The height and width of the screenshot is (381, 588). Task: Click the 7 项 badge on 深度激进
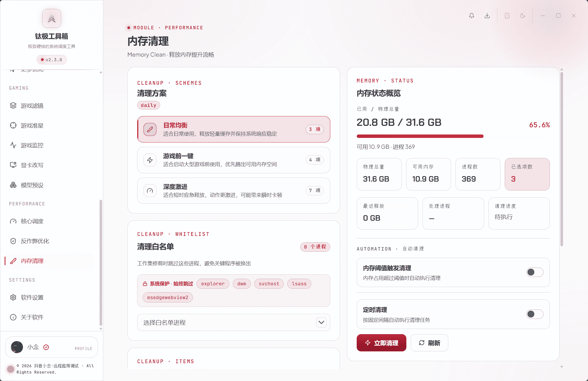point(315,190)
